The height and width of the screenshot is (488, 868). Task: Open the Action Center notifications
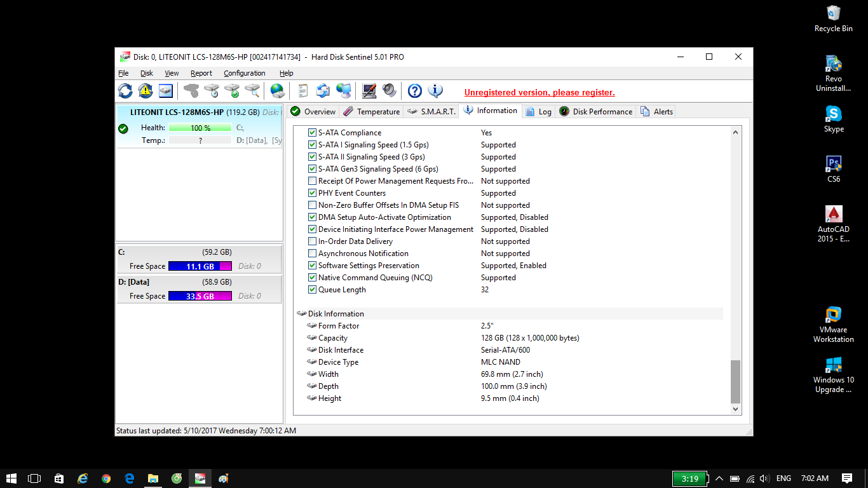[x=847, y=478]
